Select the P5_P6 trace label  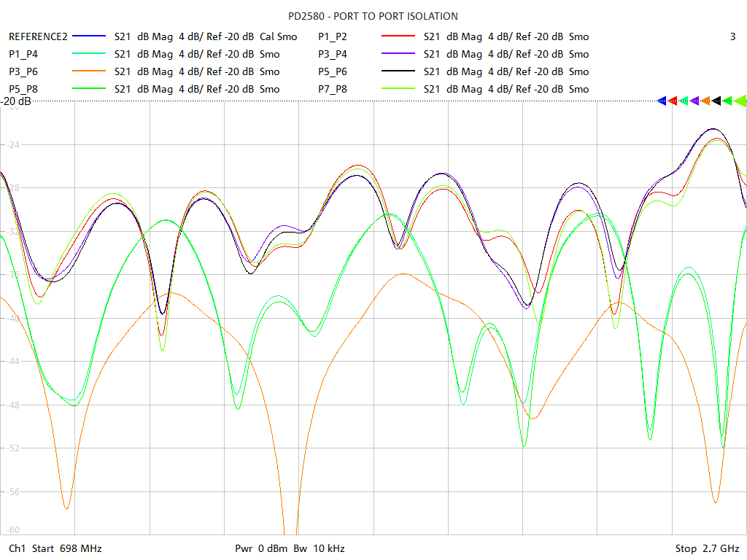(333, 72)
